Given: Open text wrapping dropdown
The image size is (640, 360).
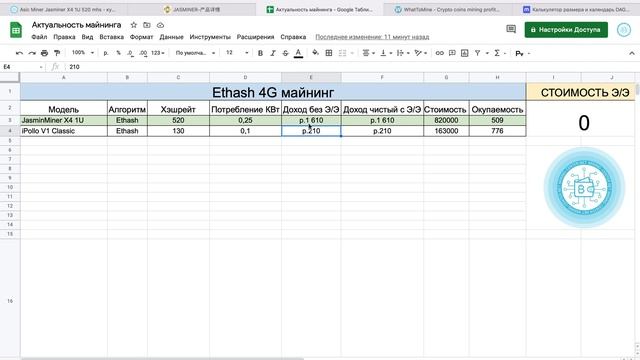Looking at the screenshot, I should (x=403, y=53).
